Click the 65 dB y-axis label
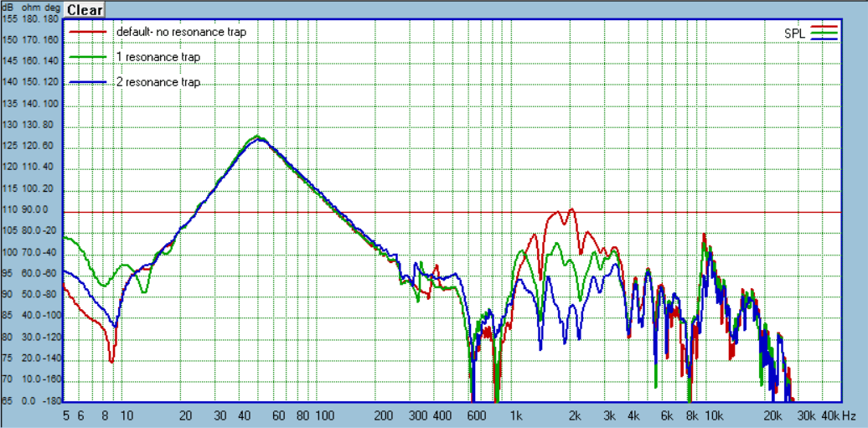Image resolution: width=868 pixels, height=428 pixels. pos(8,401)
